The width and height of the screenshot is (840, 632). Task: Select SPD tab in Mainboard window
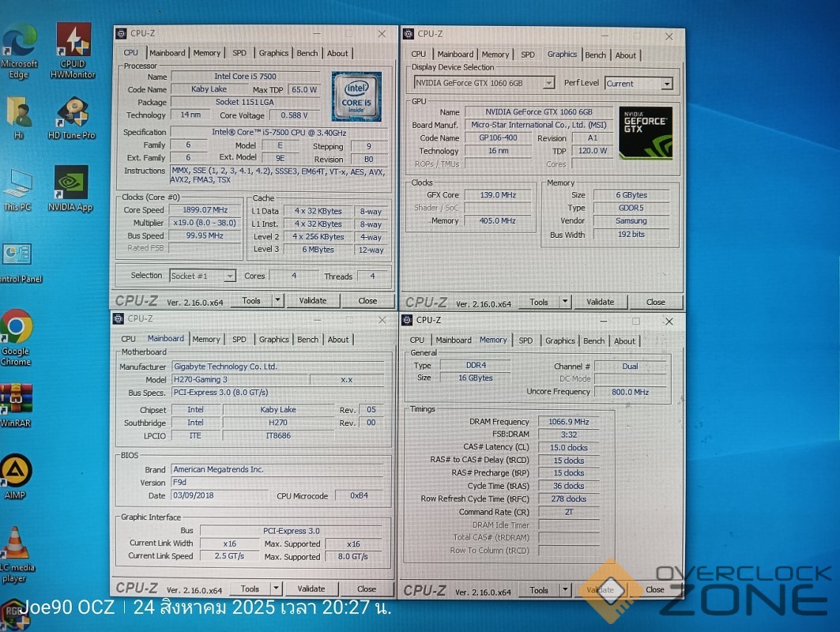(x=239, y=340)
